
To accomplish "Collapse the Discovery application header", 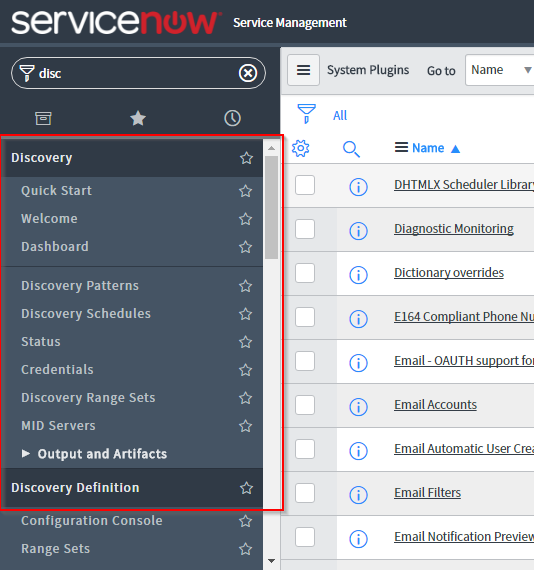I will (x=42, y=158).
